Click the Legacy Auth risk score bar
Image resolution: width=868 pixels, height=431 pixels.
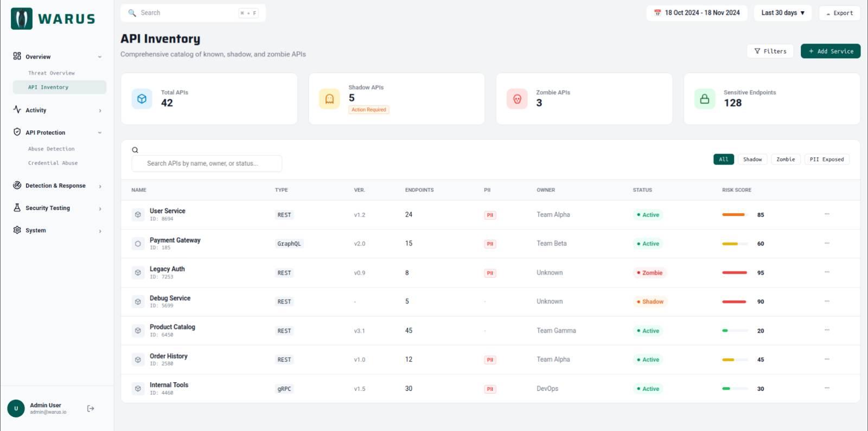pyautogui.click(x=735, y=272)
